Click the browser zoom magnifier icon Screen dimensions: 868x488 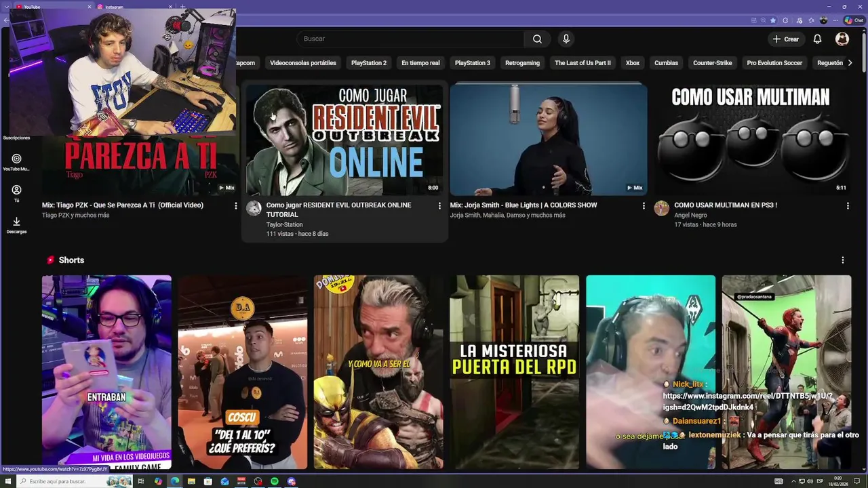(763, 20)
